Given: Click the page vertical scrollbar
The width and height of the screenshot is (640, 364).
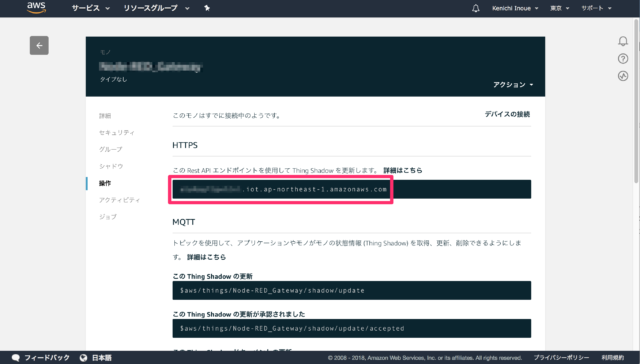Looking at the screenshot, I should click(x=637, y=102).
